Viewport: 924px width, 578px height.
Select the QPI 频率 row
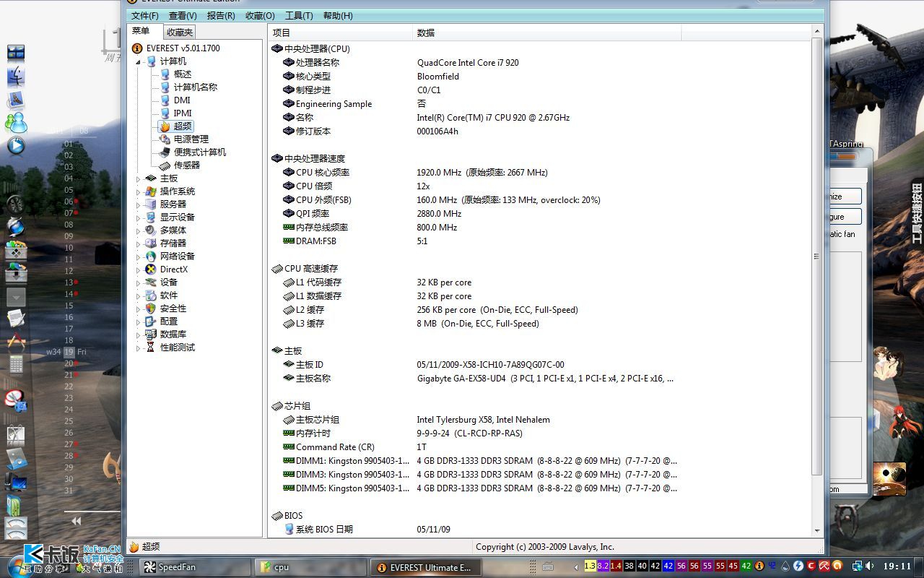click(x=539, y=214)
